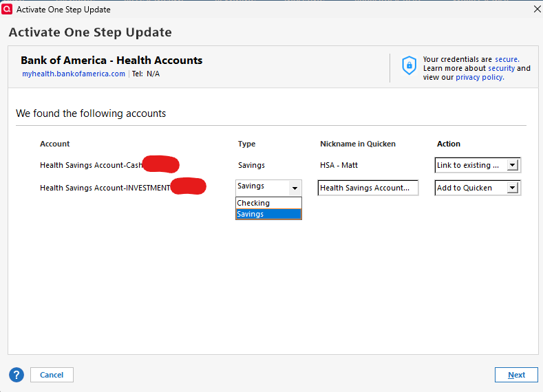Open the secure credentials link
Image resolution: width=543 pixels, height=392 pixels.
(x=507, y=59)
